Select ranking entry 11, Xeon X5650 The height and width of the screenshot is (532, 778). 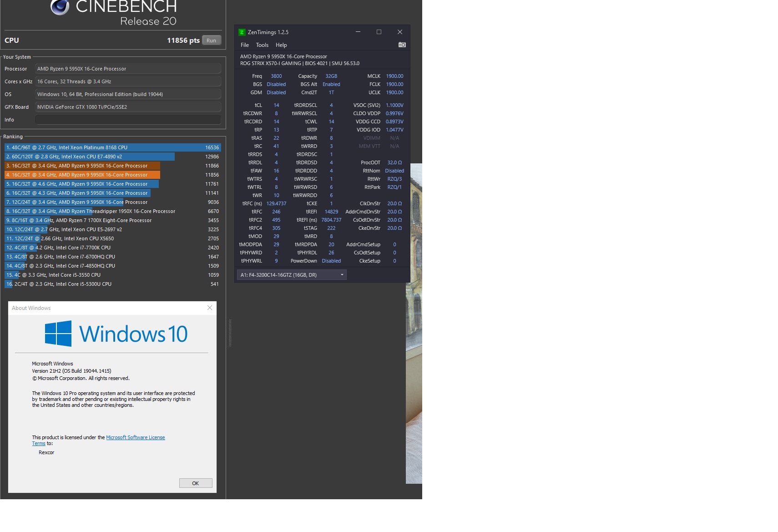click(x=113, y=238)
